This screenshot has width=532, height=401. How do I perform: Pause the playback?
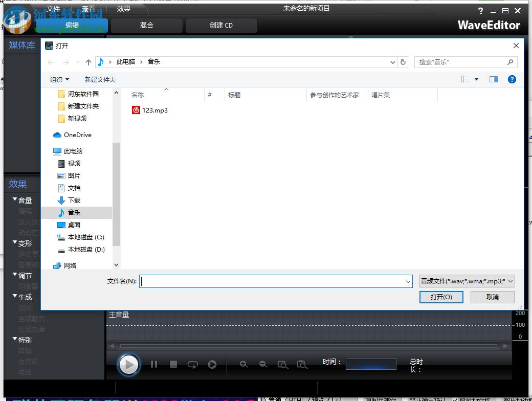[154, 364]
